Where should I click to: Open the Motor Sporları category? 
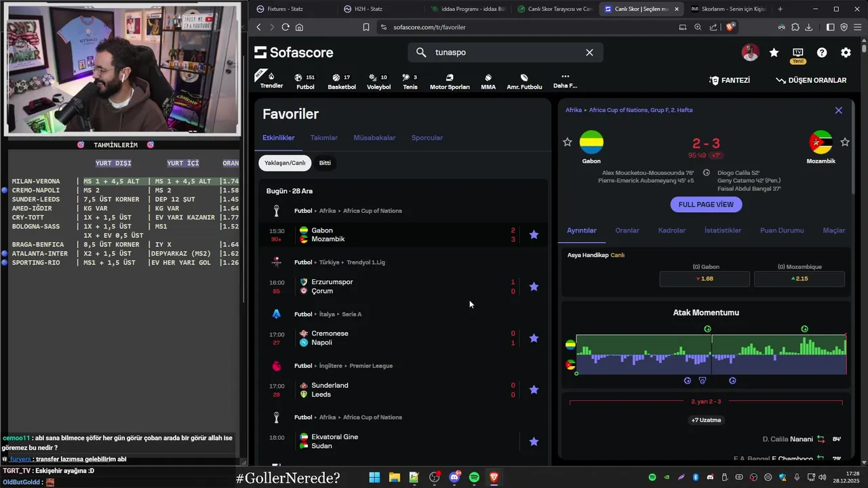450,81
